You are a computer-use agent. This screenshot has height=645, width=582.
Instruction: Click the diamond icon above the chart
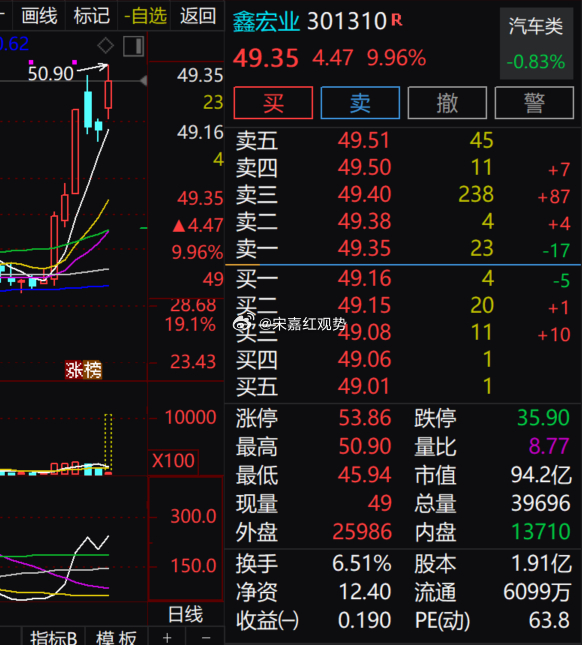105,45
